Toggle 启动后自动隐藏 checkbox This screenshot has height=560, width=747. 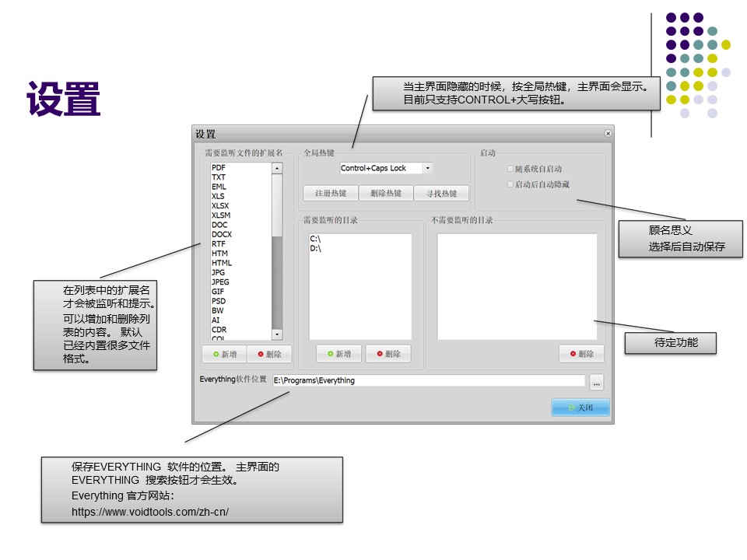tap(510, 184)
